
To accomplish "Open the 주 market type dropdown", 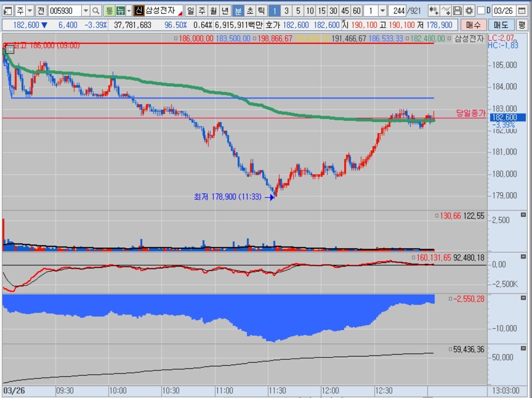I will pos(30,11).
